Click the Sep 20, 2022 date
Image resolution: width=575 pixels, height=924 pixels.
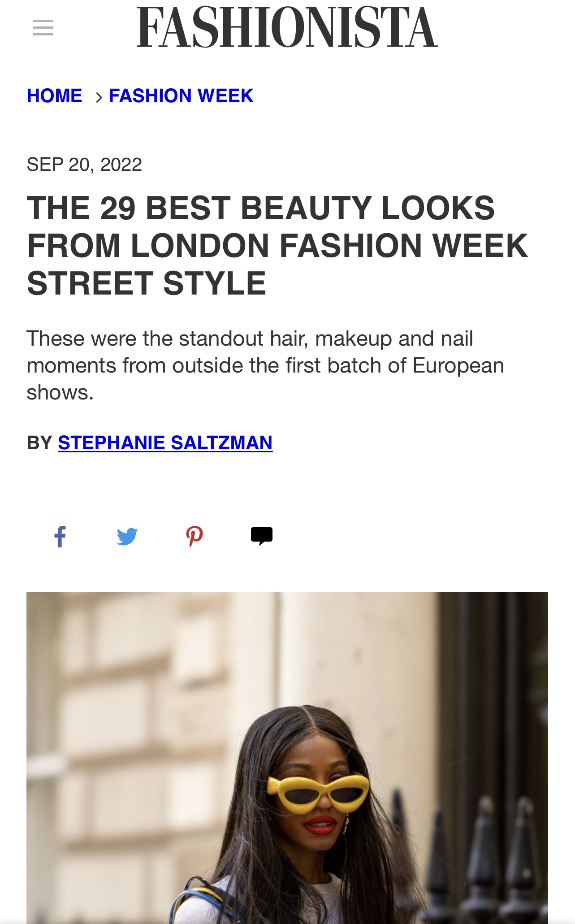click(84, 165)
